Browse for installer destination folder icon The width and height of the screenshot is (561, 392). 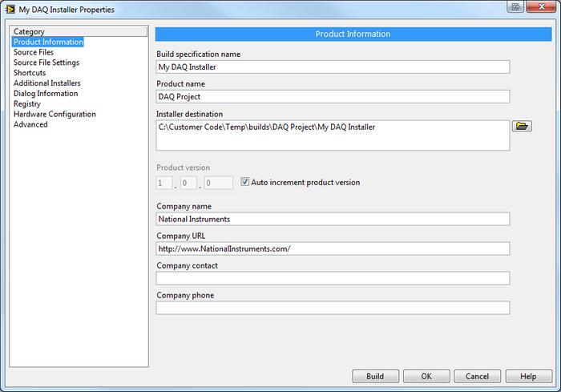tap(522, 126)
